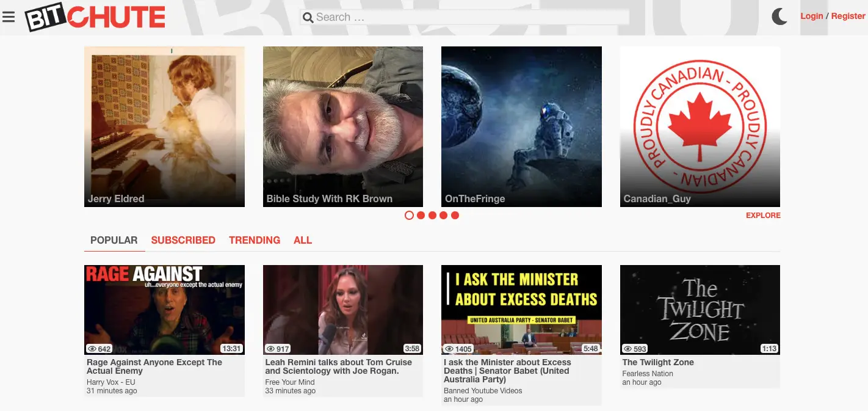Click the search magnifier icon
This screenshot has height=411, width=868.
(x=308, y=18)
